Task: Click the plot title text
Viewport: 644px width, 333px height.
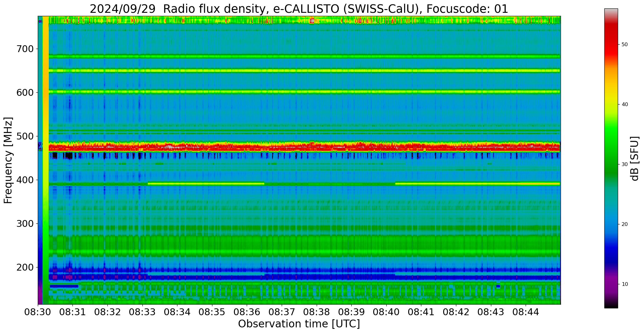Action: click(299, 9)
